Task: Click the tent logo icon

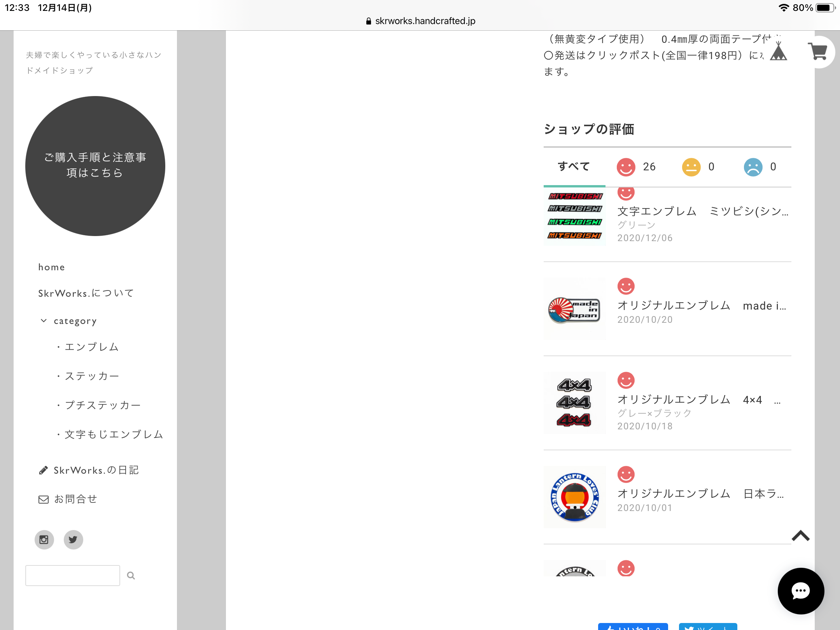Action: tap(778, 51)
